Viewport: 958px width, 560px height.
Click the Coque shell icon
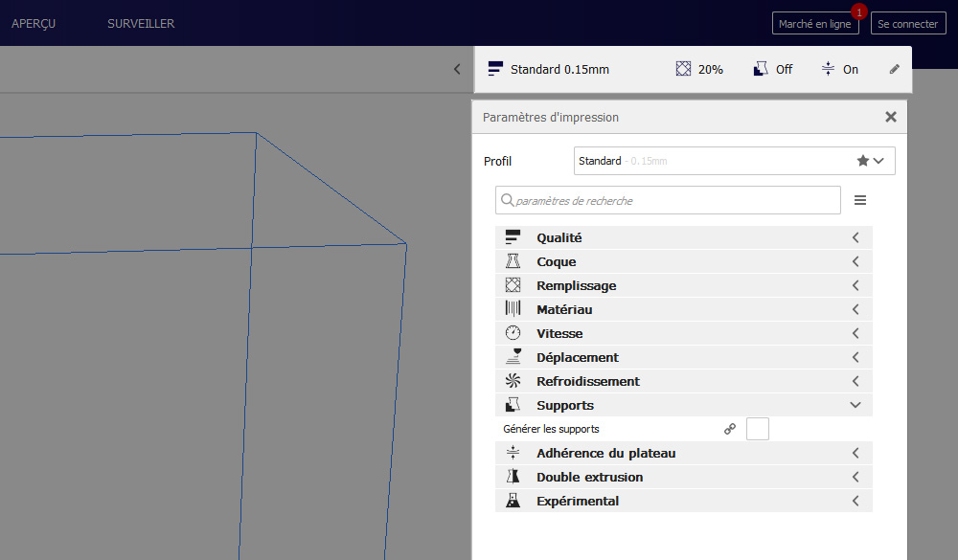tap(513, 261)
